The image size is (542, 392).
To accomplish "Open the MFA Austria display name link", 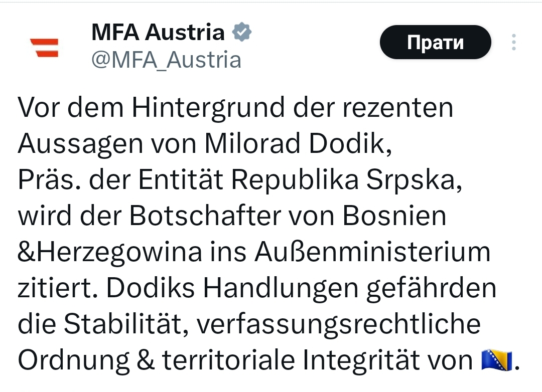I will [158, 33].
